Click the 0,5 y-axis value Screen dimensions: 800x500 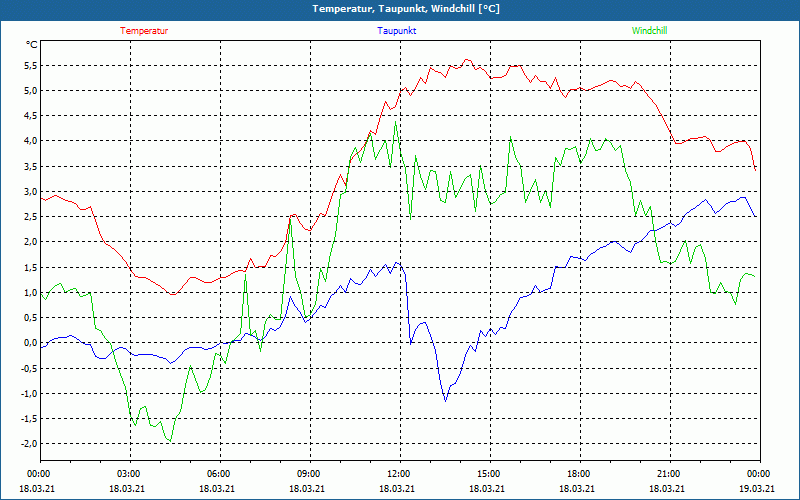[x=31, y=317]
